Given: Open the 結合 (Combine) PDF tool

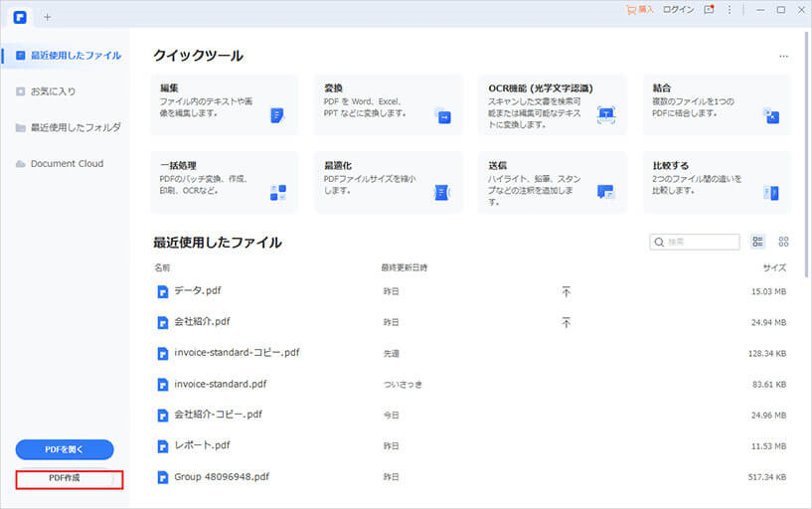Looking at the screenshot, I should [716, 103].
